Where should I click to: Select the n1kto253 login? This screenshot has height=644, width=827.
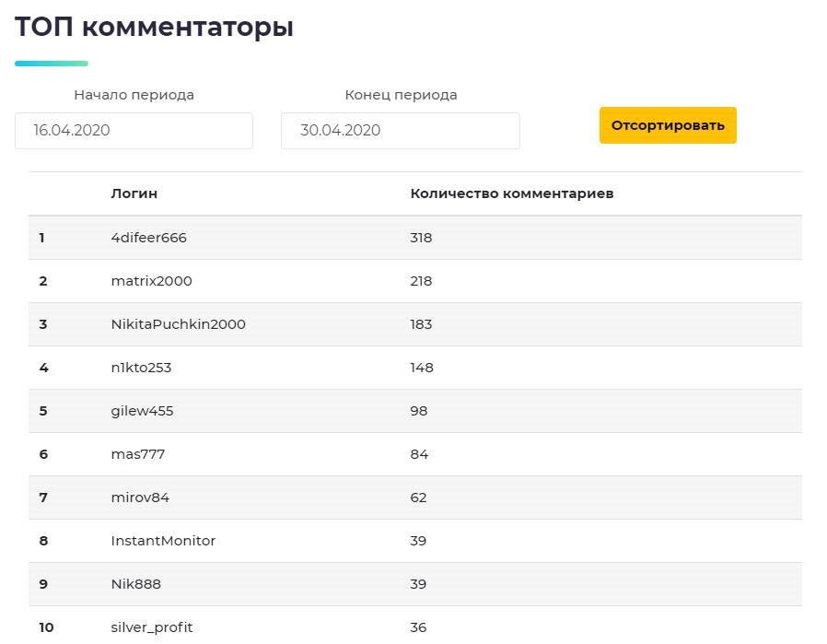click(x=142, y=368)
